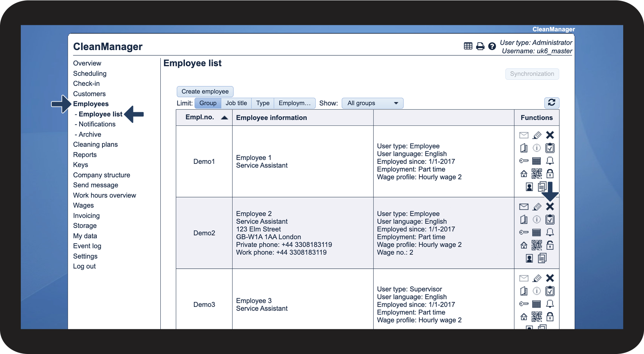Delete Employee 2 with the X icon
The width and height of the screenshot is (644, 354).
coord(550,207)
